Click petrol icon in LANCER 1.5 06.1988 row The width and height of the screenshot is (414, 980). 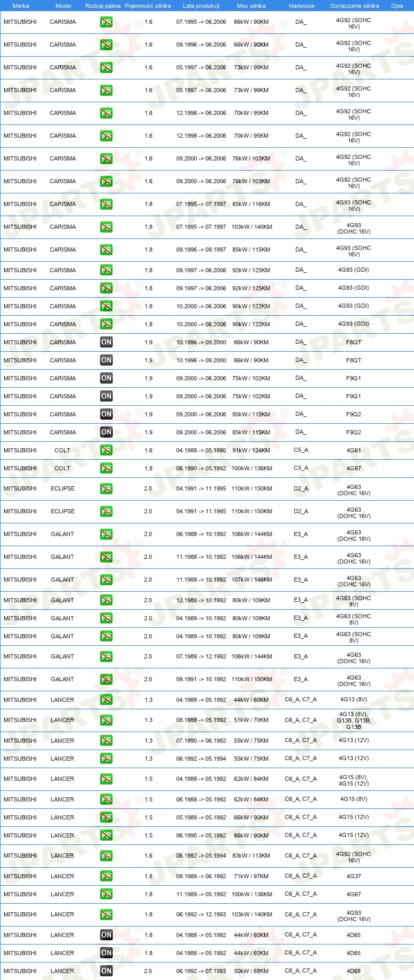point(106,799)
